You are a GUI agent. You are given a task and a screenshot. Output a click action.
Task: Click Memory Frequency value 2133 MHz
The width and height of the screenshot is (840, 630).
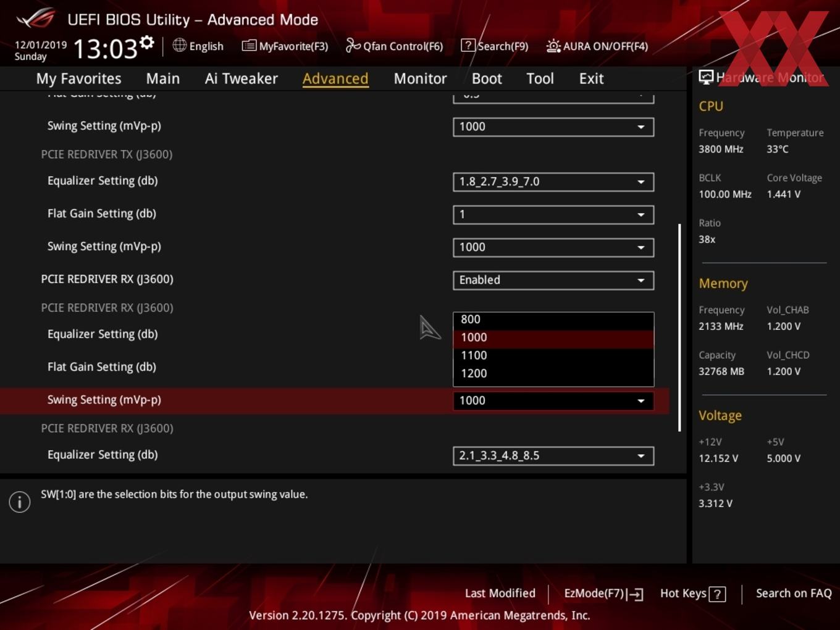(721, 326)
